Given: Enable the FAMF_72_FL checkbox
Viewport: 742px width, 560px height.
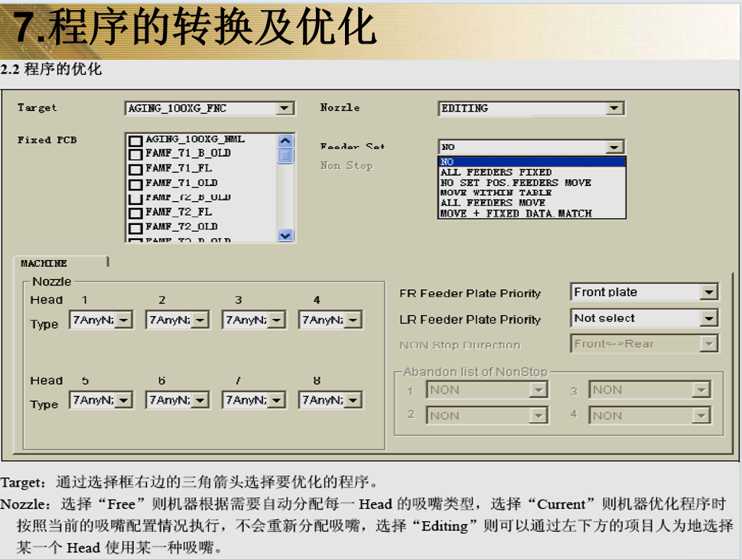Looking at the screenshot, I should pyautogui.click(x=135, y=213).
